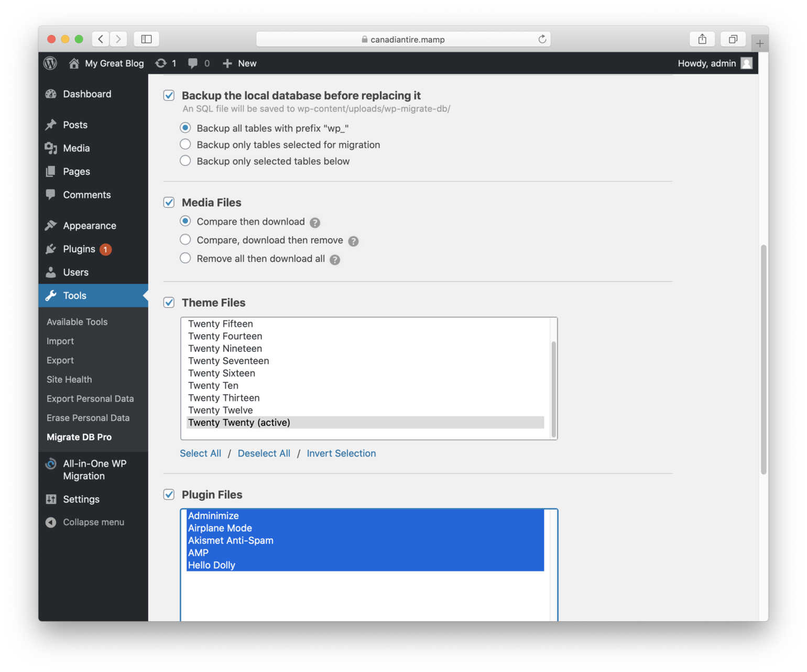Click Howdy, admin account link
This screenshot has width=807, height=672.
(x=707, y=63)
